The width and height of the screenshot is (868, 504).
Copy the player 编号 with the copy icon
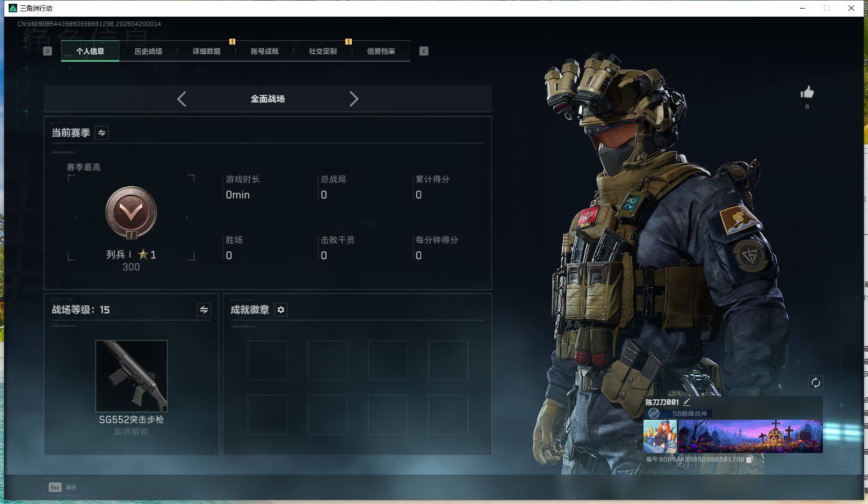pos(749,459)
